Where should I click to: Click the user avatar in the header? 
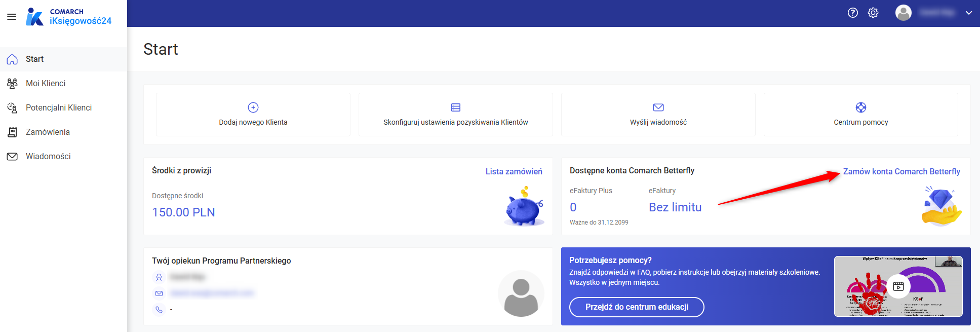(904, 13)
